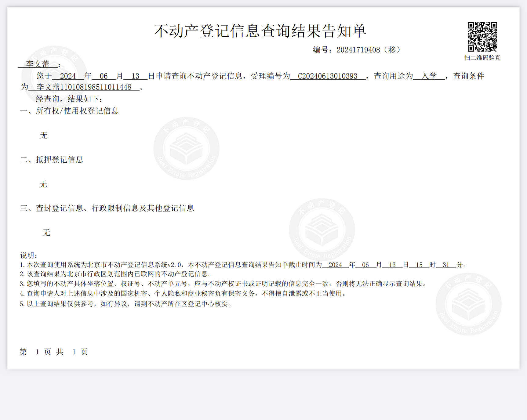Click the page indicator 第 1 页 共 1 页
This screenshot has width=527, height=420.
coord(53,352)
